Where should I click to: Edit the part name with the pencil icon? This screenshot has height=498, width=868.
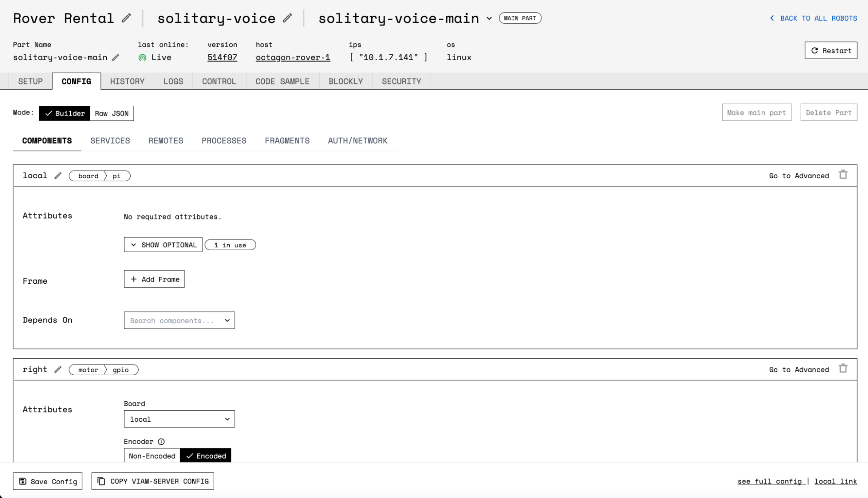(116, 57)
